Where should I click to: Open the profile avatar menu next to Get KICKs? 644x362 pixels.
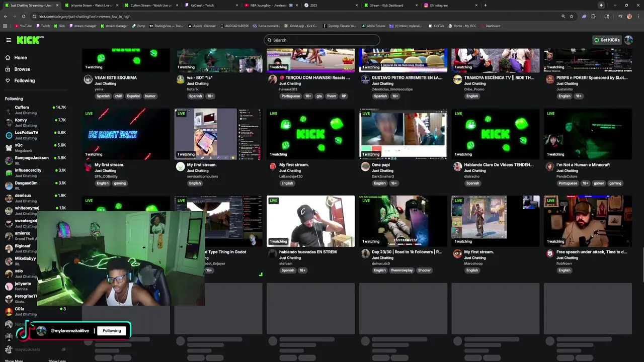(x=628, y=40)
